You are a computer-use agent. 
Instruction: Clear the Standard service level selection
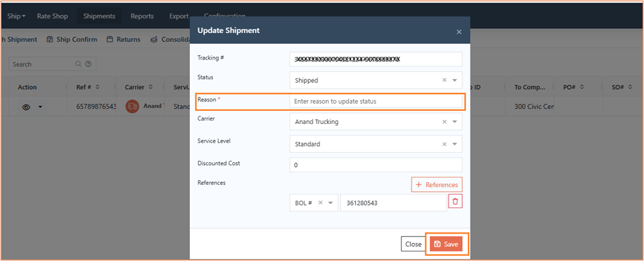(444, 144)
